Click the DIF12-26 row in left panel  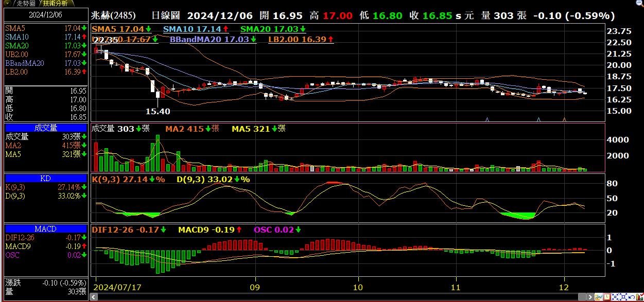click(46, 237)
